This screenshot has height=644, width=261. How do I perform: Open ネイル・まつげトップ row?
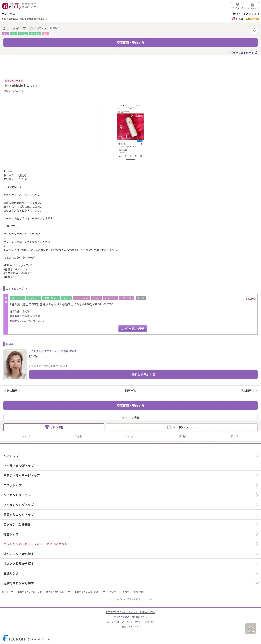(x=130, y=466)
